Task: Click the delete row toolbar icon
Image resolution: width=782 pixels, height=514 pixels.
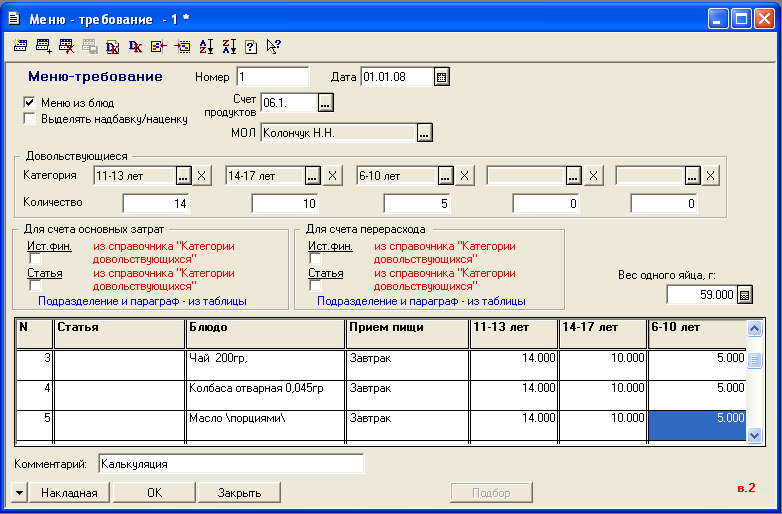Action: point(66,46)
